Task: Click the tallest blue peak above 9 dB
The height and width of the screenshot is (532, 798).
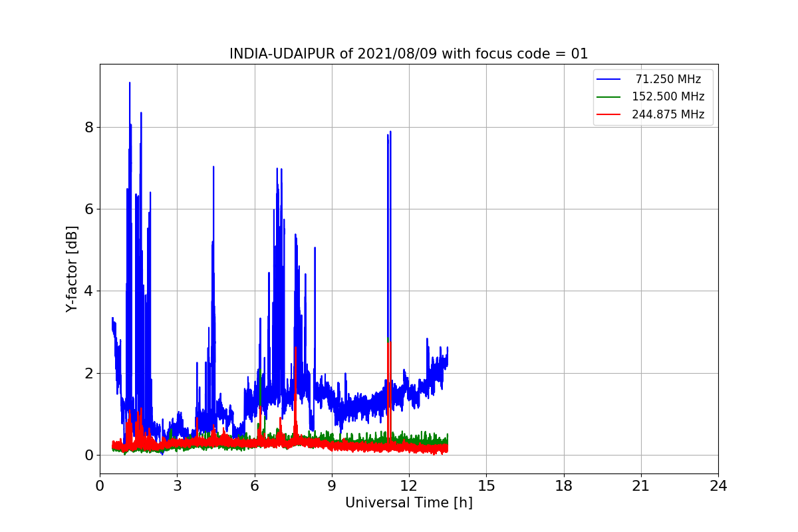Action: click(x=130, y=83)
